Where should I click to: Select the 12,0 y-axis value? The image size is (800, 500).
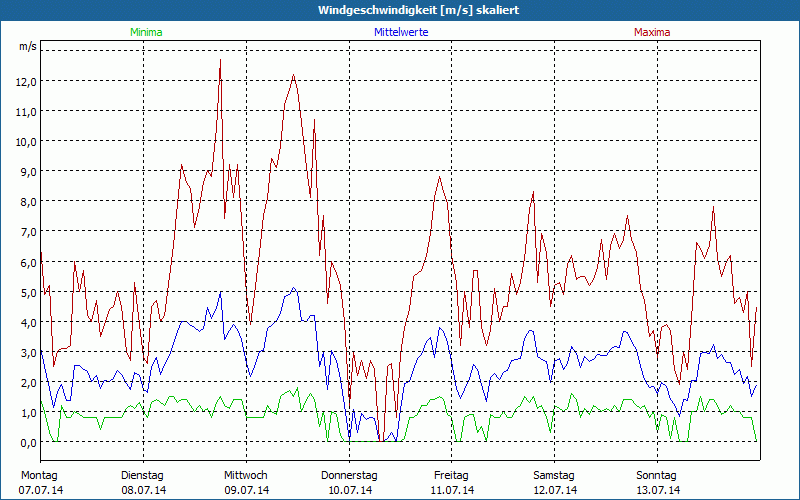coord(26,81)
